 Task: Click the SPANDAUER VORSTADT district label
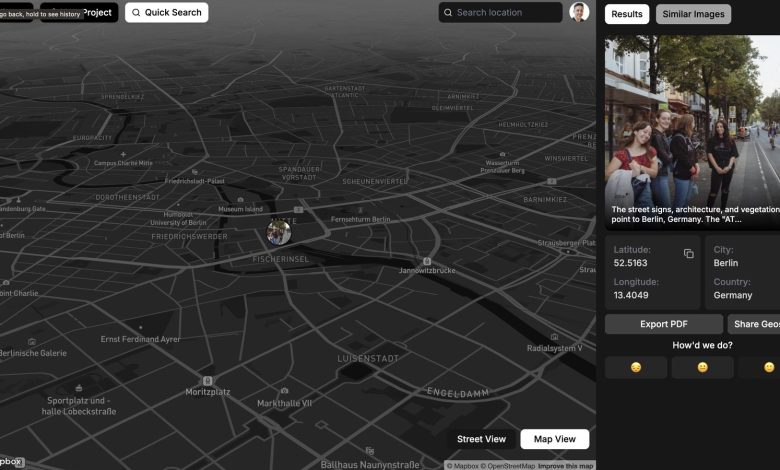coord(299,173)
